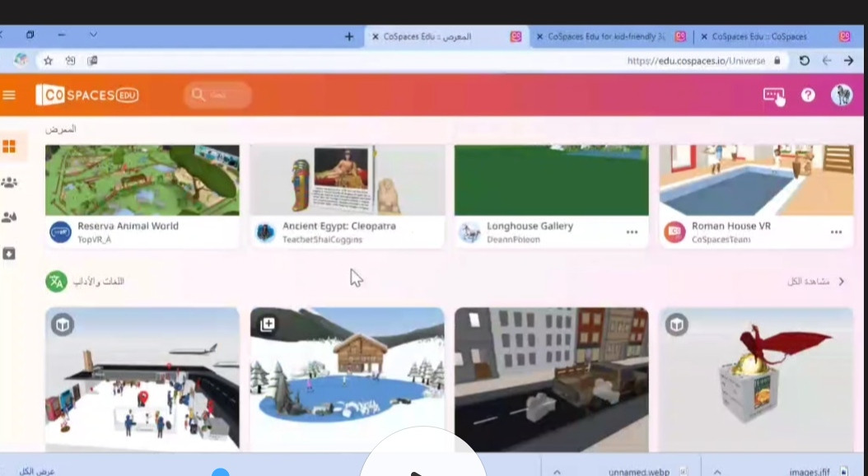Open downloaded file unnamed.webp

(639, 472)
